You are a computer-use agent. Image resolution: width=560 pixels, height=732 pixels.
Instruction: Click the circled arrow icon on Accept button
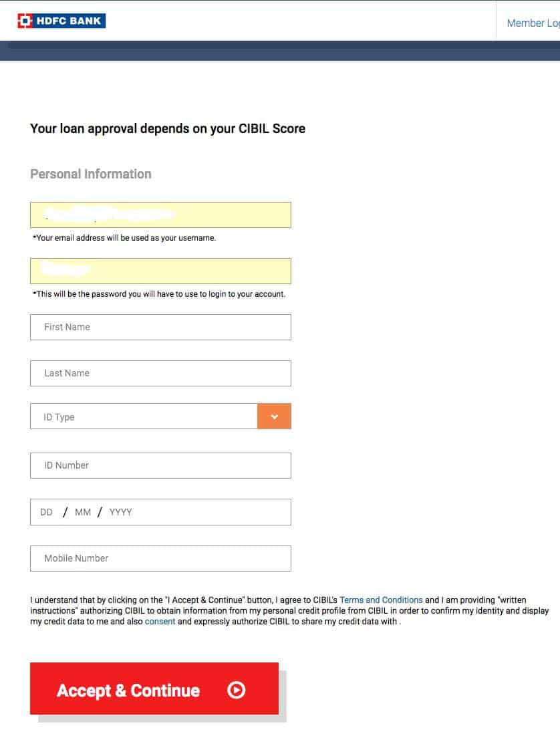click(236, 690)
